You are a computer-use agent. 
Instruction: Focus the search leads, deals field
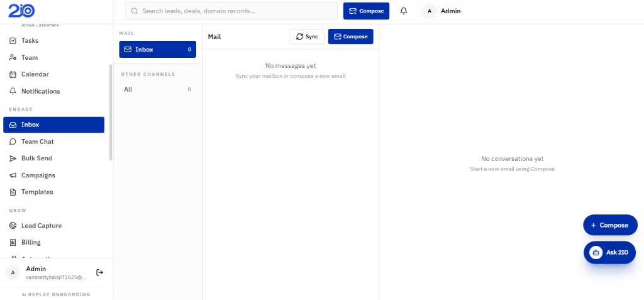231,11
